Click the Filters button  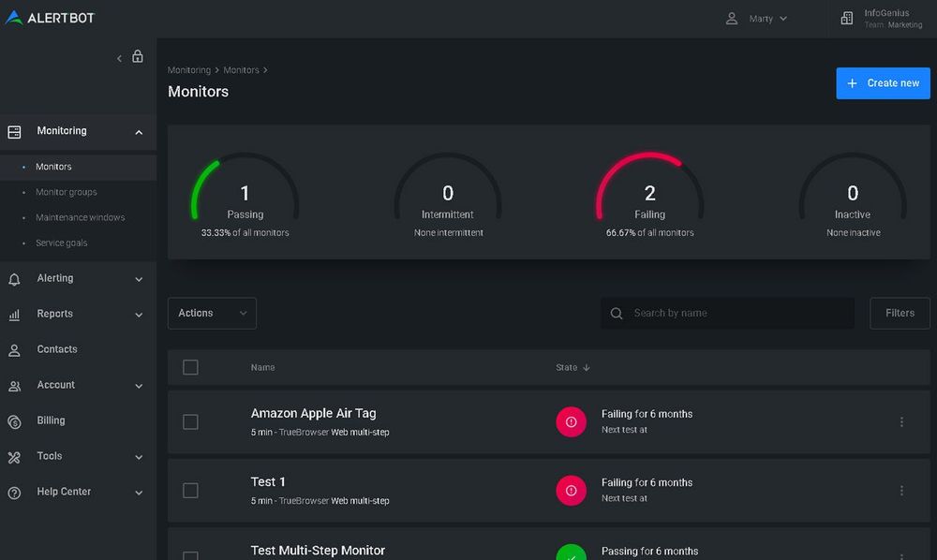[x=900, y=314]
